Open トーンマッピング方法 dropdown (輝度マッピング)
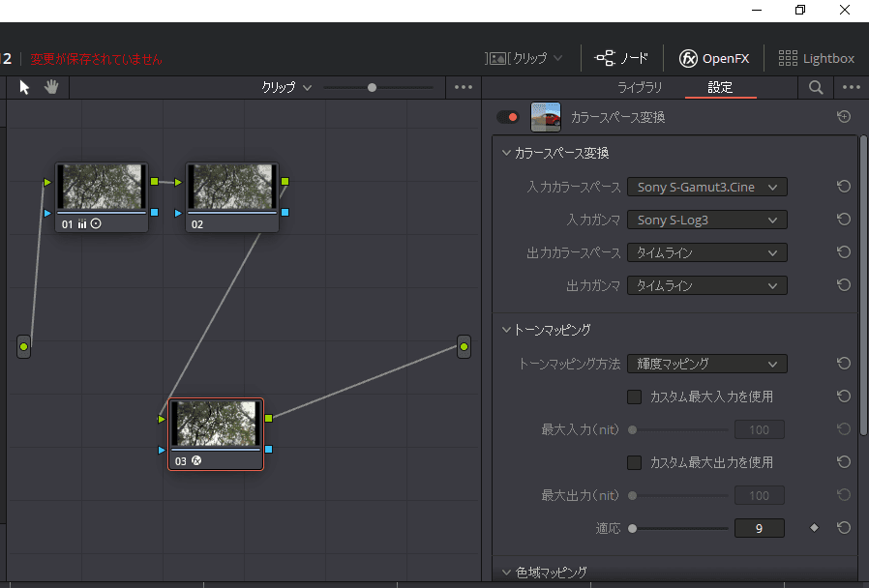This screenshot has width=869, height=588. pos(707,364)
